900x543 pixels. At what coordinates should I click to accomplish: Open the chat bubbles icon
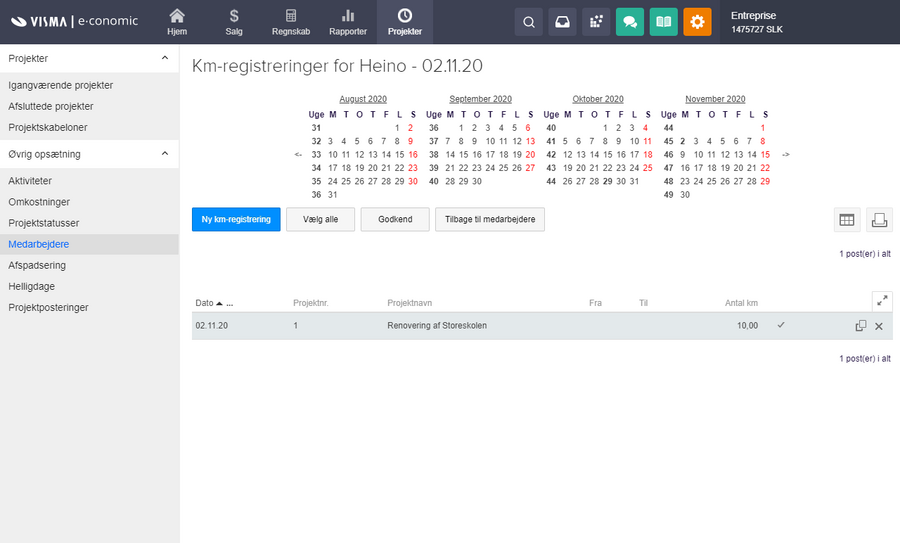630,22
